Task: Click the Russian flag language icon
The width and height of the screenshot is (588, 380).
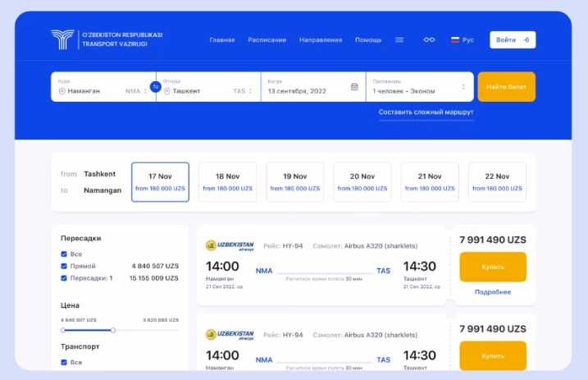Action: 455,39
